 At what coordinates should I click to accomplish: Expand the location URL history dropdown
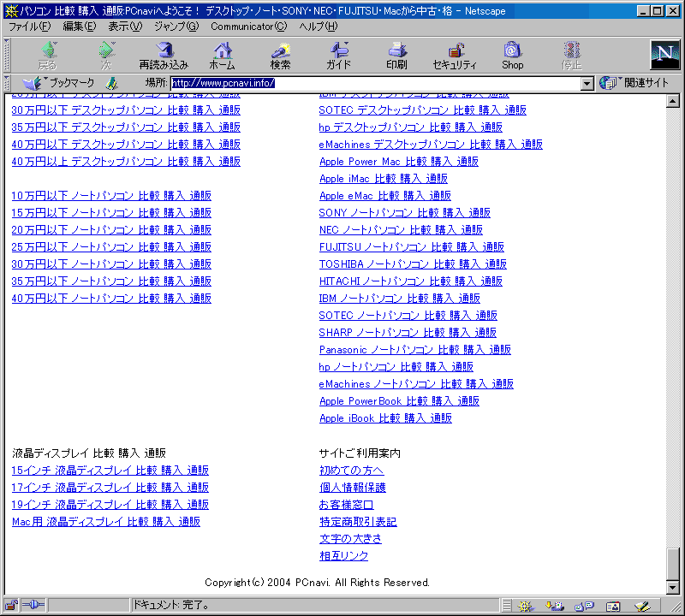tap(587, 83)
